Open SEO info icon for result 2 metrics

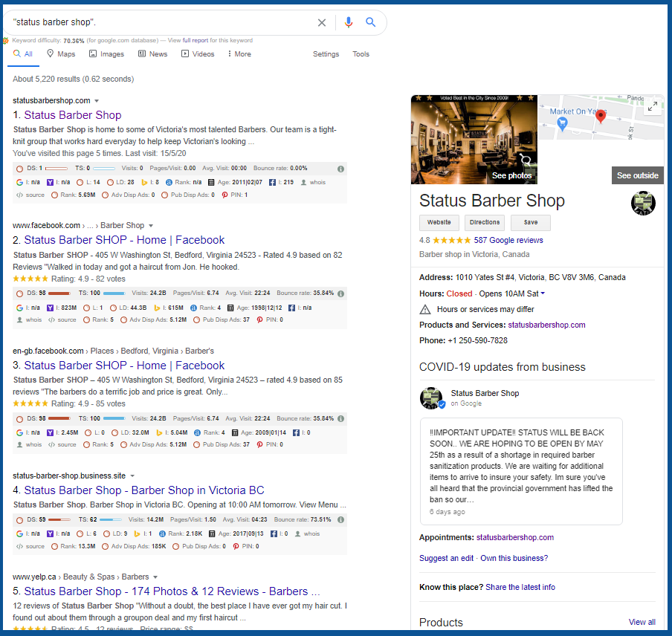pyautogui.click(x=340, y=293)
